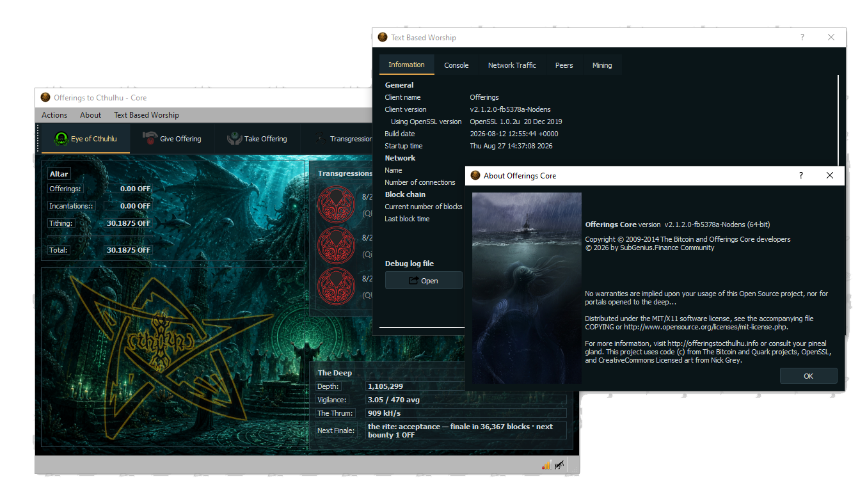The image size is (867, 504).
Task: Click the Give Offering hand icon
Action: tap(149, 138)
